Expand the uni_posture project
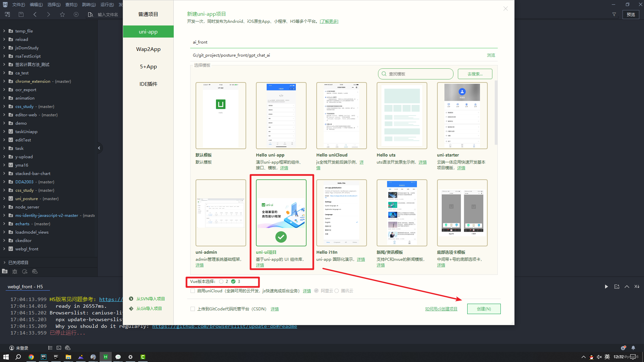Screen dimensions: 644x362 tap(4, 198)
